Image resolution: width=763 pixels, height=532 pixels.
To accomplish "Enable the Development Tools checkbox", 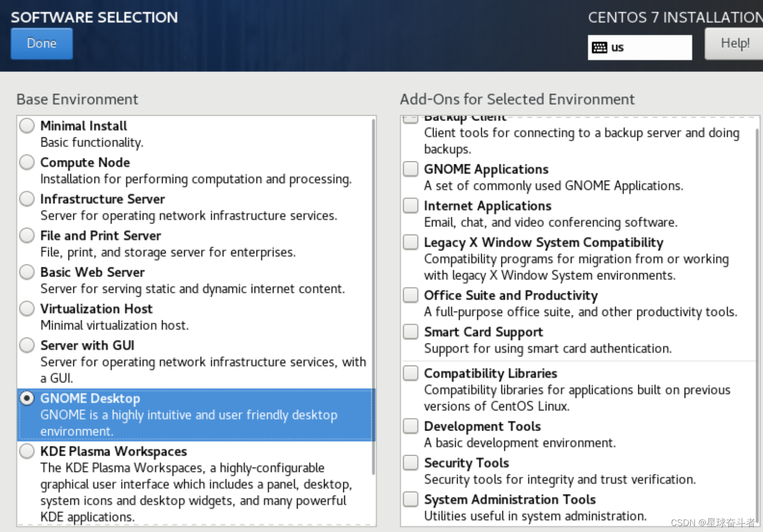I will (410, 426).
